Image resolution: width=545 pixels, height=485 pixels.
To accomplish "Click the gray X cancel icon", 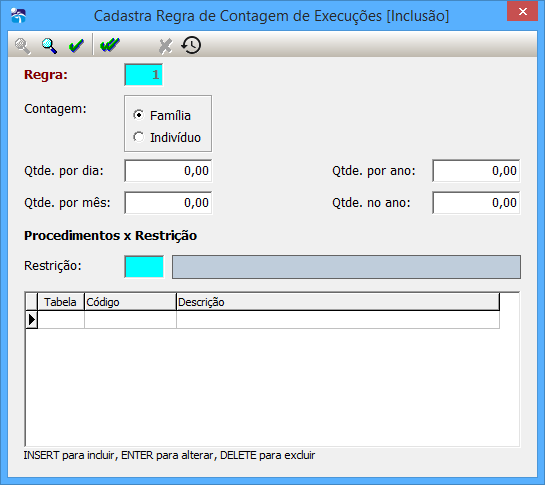I will click(x=165, y=46).
